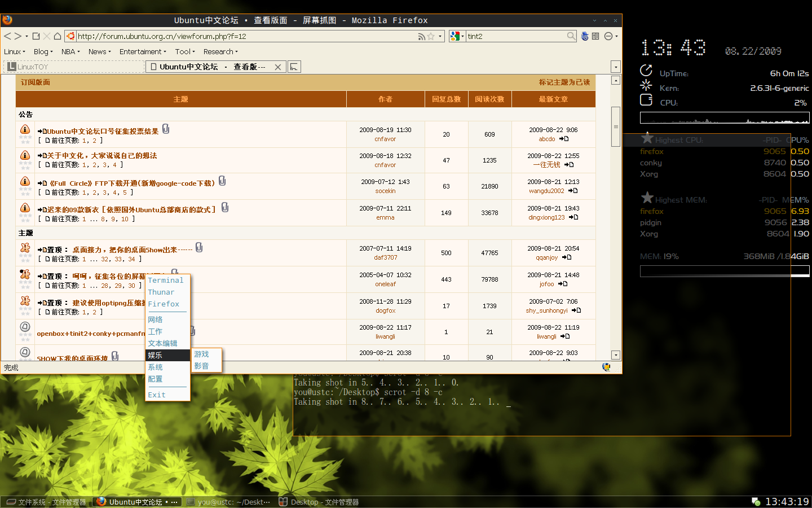Click the circle minus toolbar icon

click(608, 36)
